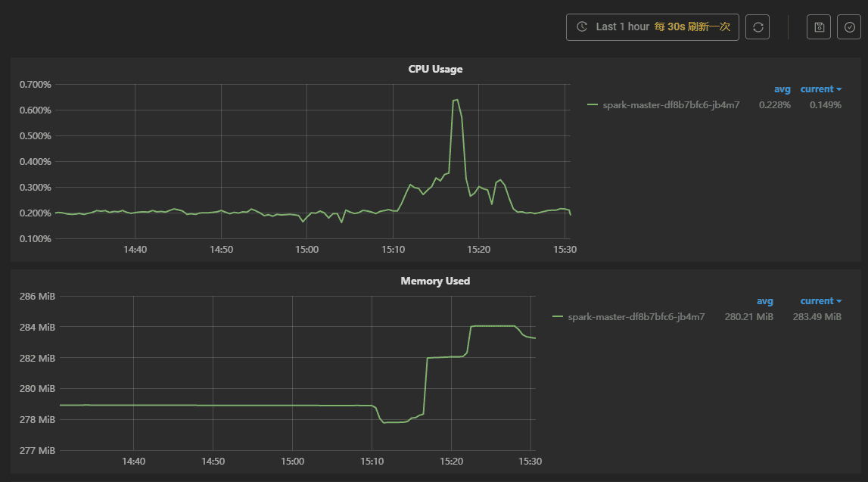This screenshot has width=868, height=482.
Task: Click the refresh dashboard icon
Action: click(758, 27)
